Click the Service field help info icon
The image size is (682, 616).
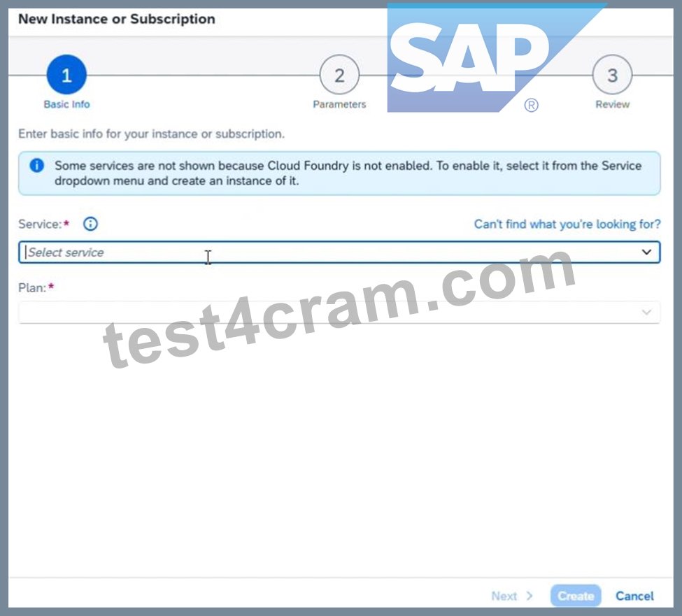[x=90, y=224]
